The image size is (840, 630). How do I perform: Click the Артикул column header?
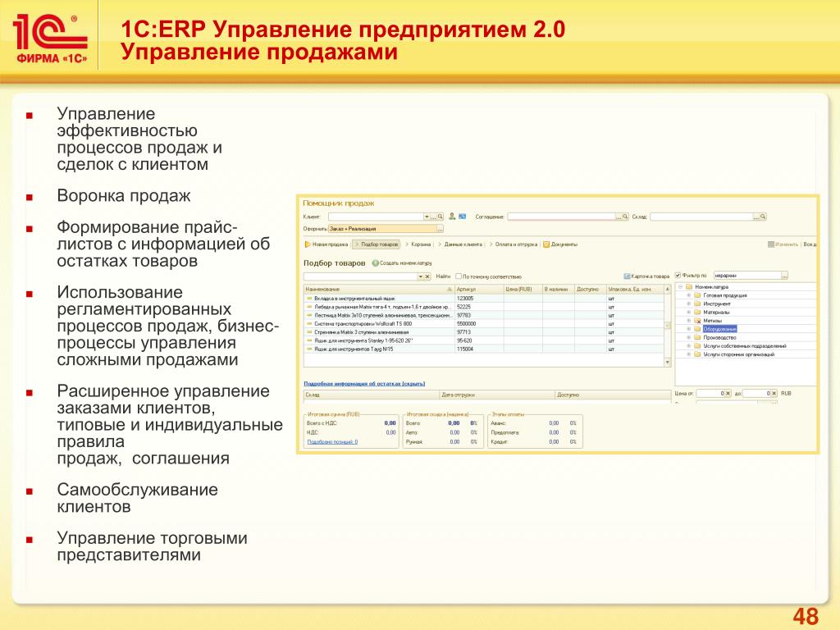(x=479, y=290)
